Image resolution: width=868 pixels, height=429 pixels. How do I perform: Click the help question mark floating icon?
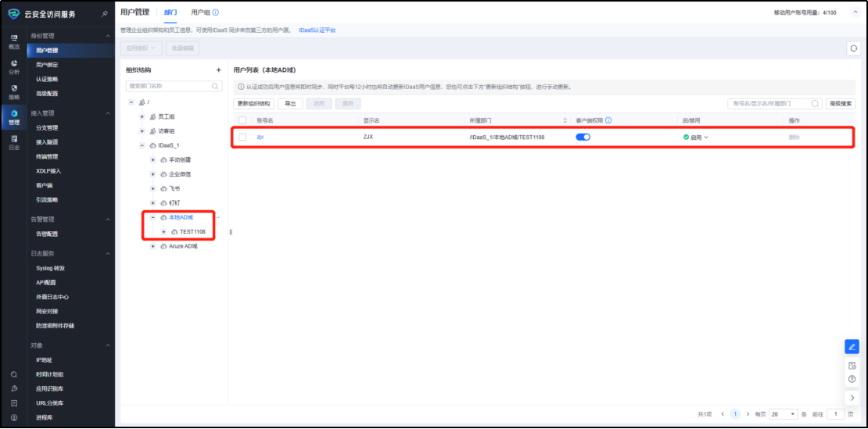852,379
